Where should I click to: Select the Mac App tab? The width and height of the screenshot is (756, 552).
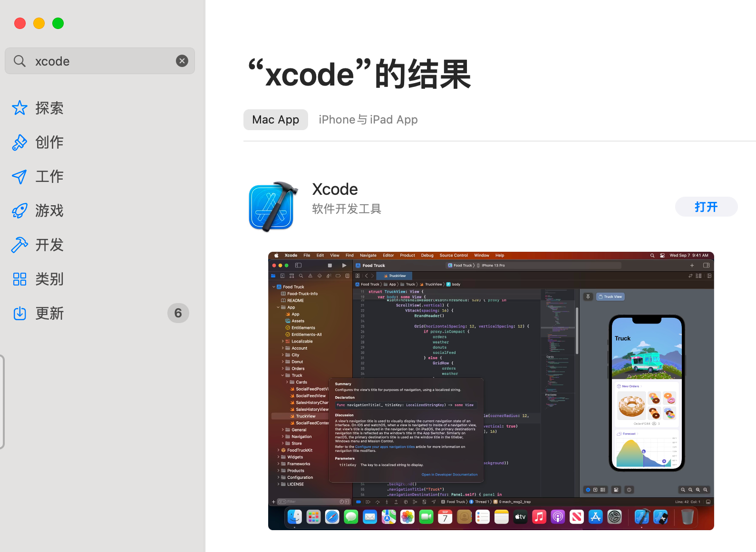click(276, 120)
